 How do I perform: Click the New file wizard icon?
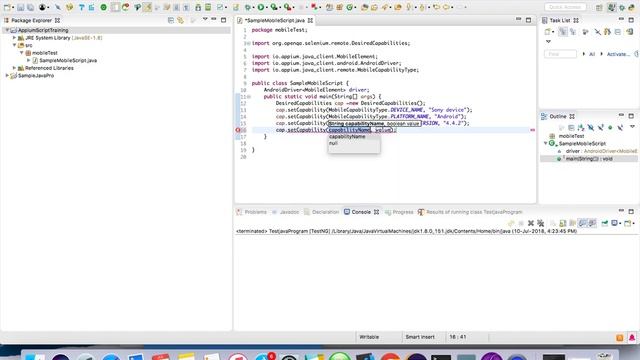(x=7, y=7)
